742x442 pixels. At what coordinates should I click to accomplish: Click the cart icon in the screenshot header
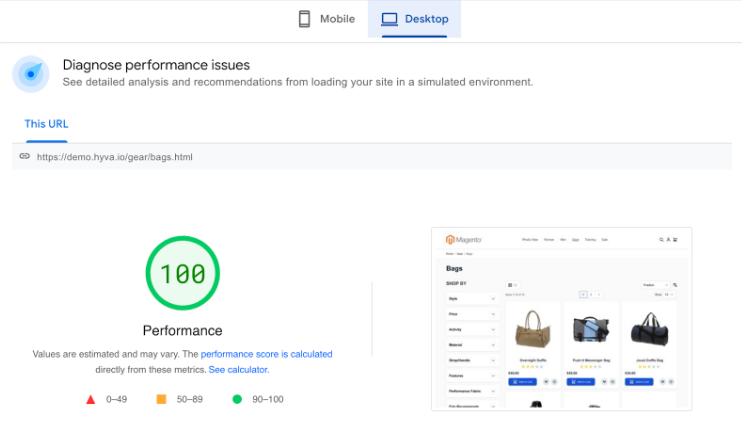coord(675,240)
